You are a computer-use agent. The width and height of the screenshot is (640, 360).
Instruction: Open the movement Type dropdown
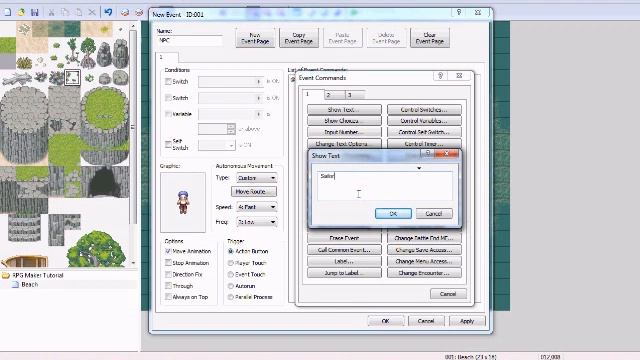(257, 178)
